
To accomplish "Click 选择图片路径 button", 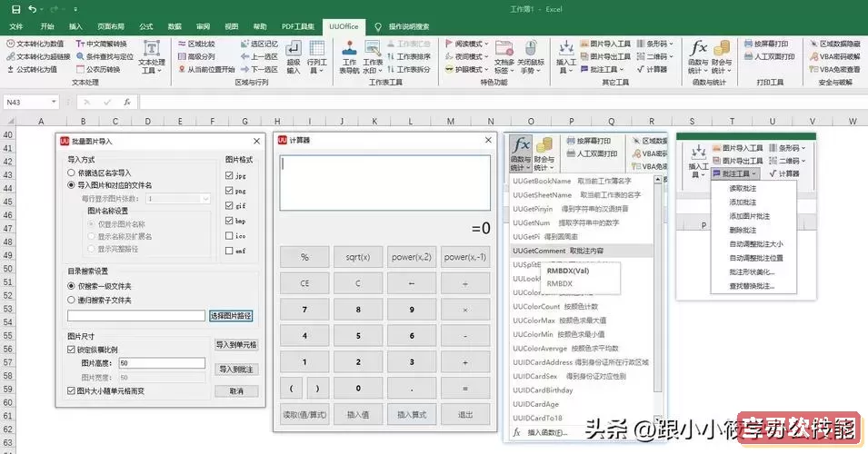I will pos(231,316).
